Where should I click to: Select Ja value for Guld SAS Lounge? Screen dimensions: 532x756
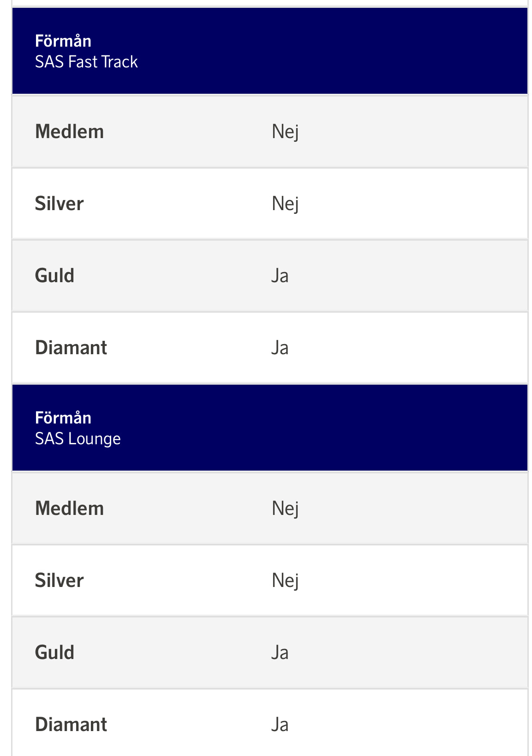(280, 653)
